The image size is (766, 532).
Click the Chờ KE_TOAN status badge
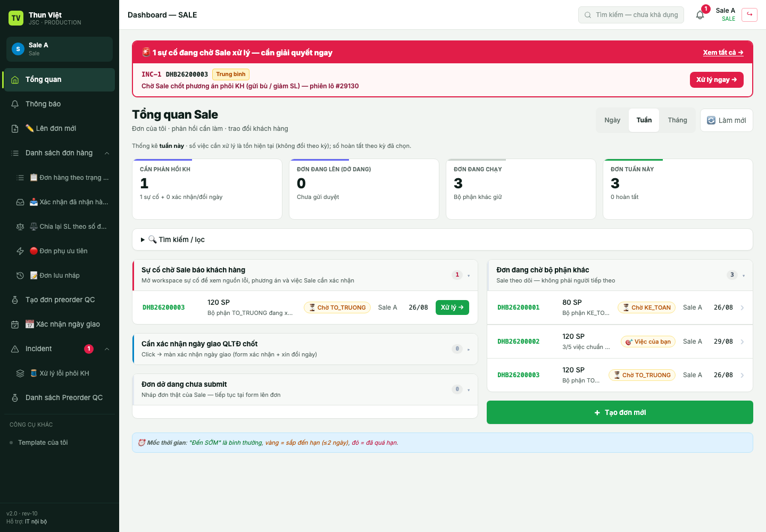coord(646,307)
